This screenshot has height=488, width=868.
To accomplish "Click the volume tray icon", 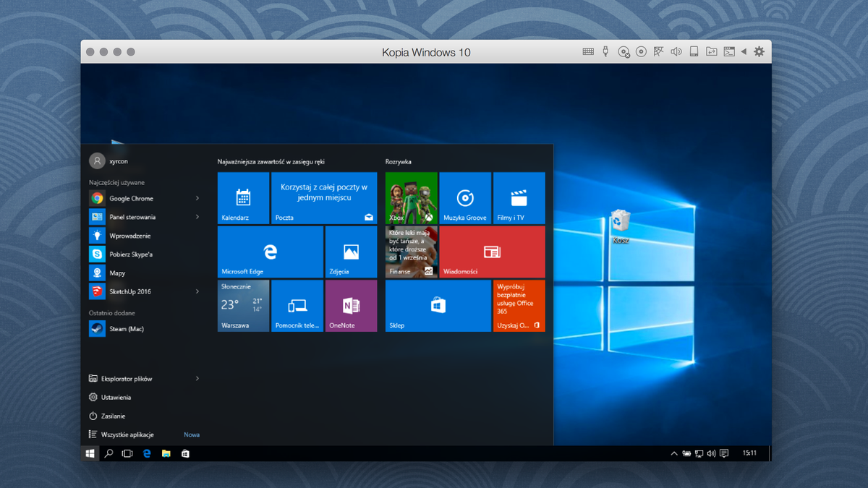I will (711, 453).
